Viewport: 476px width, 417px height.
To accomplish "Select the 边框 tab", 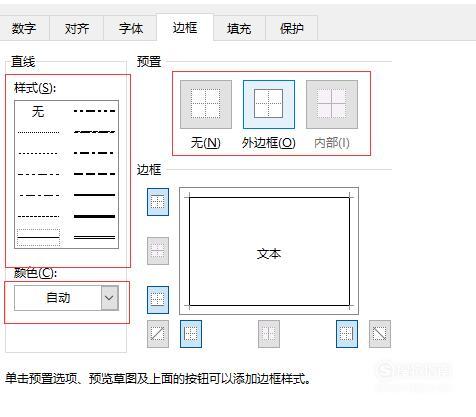I will 185,28.
